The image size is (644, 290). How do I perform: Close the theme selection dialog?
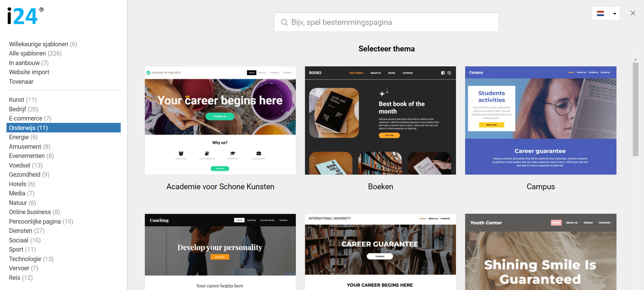pos(633,13)
